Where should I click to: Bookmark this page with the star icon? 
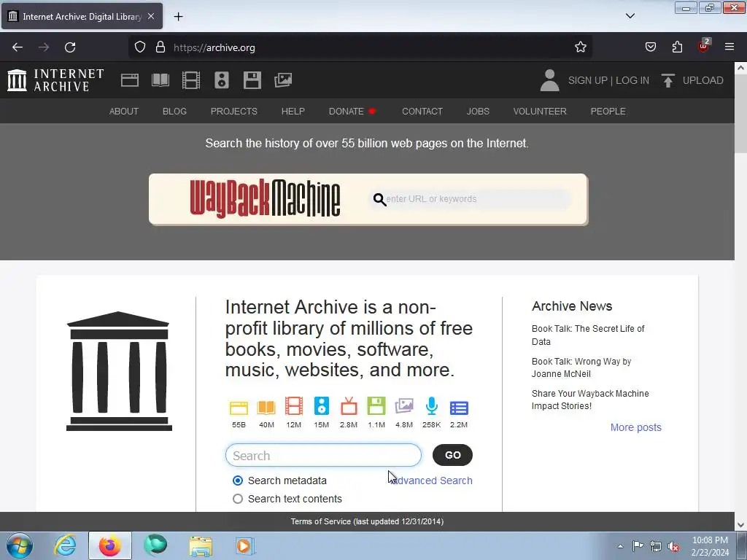pyautogui.click(x=580, y=47)
